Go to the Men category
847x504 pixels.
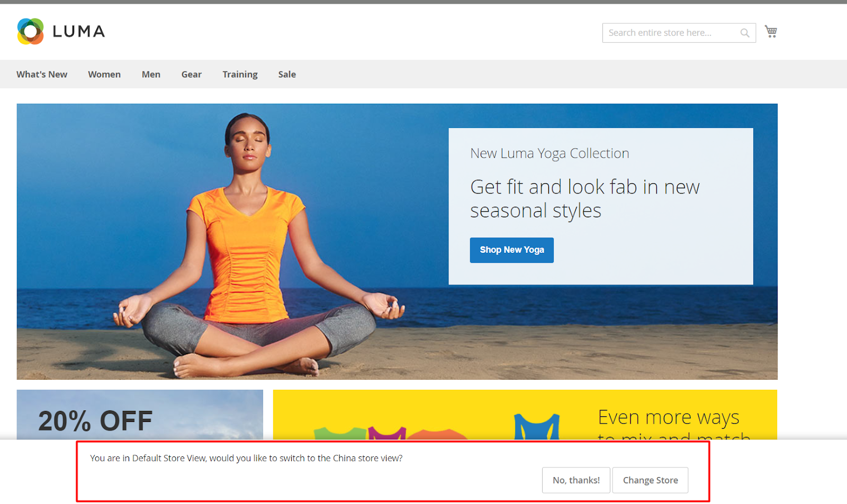coord(151,75)
